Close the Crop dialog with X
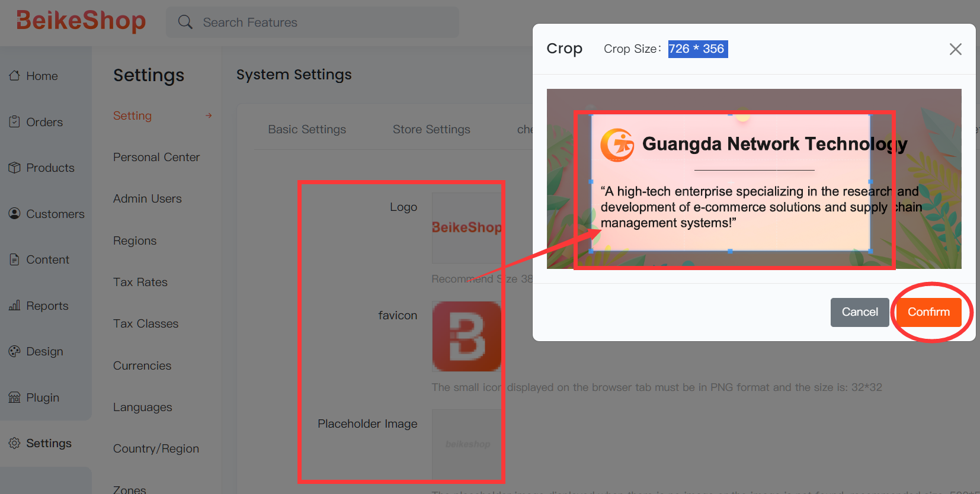The width and height of the screenshot is (980, 494). [956, 49]
